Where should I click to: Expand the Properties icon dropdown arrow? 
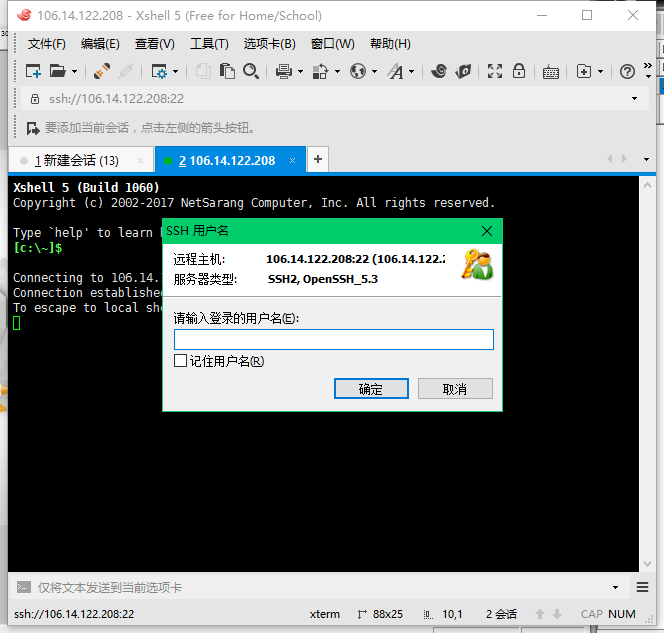176,72
